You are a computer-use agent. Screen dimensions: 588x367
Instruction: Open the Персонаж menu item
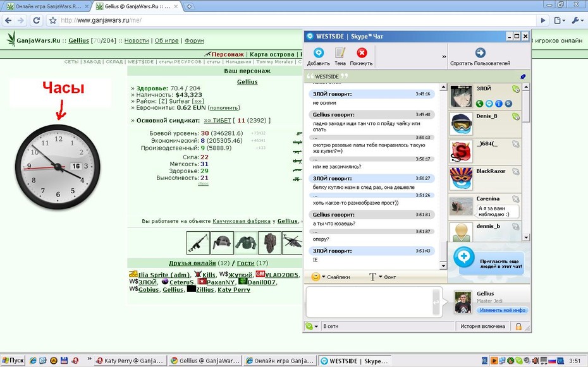[x=228, y=54]
